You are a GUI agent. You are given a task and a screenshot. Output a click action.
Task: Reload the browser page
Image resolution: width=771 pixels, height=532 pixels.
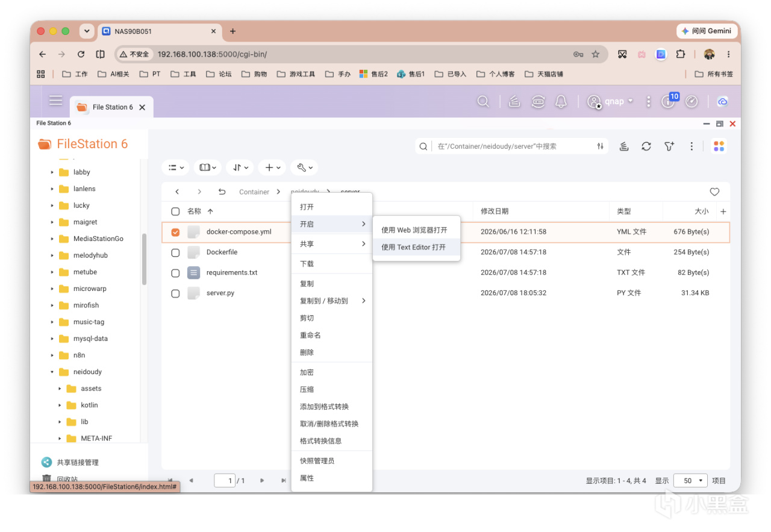(x=81, y=54)
